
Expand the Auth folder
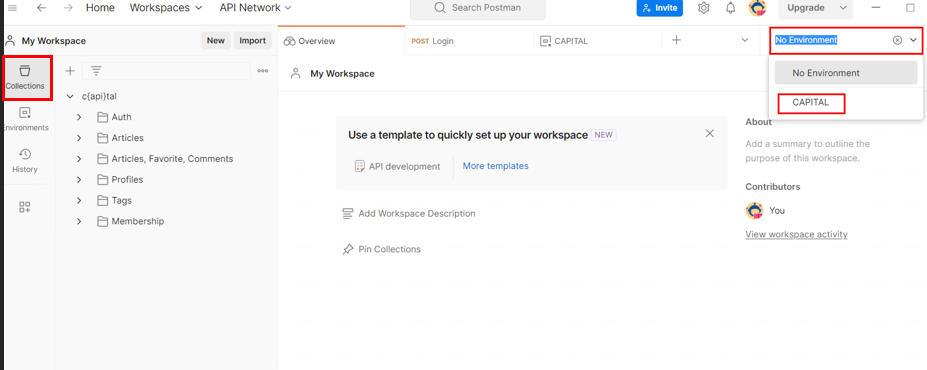point(79,117)
